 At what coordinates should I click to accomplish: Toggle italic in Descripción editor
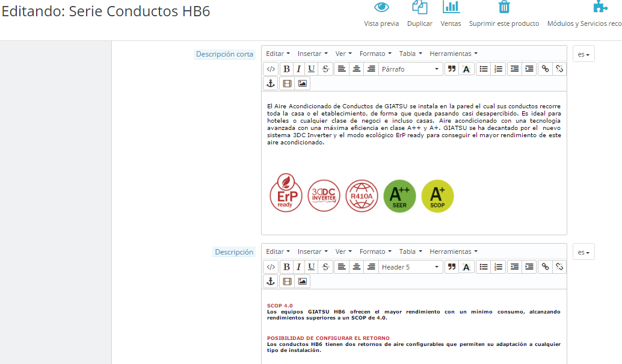point(299,267)
